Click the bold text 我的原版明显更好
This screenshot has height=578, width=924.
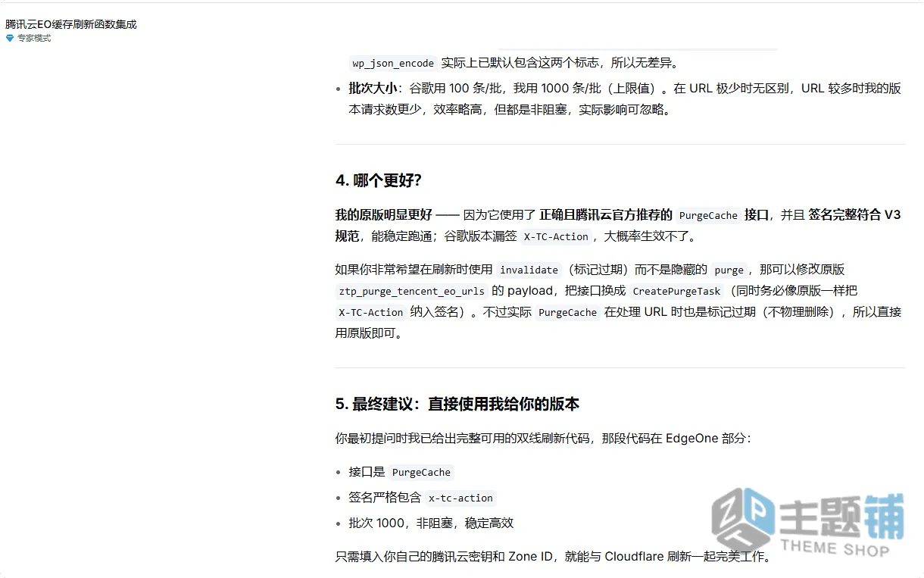(x=384, y=215)
